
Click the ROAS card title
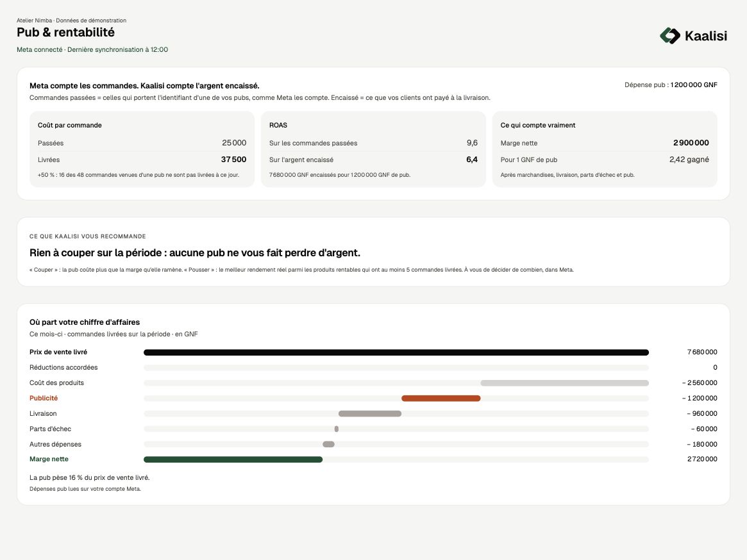278,125
